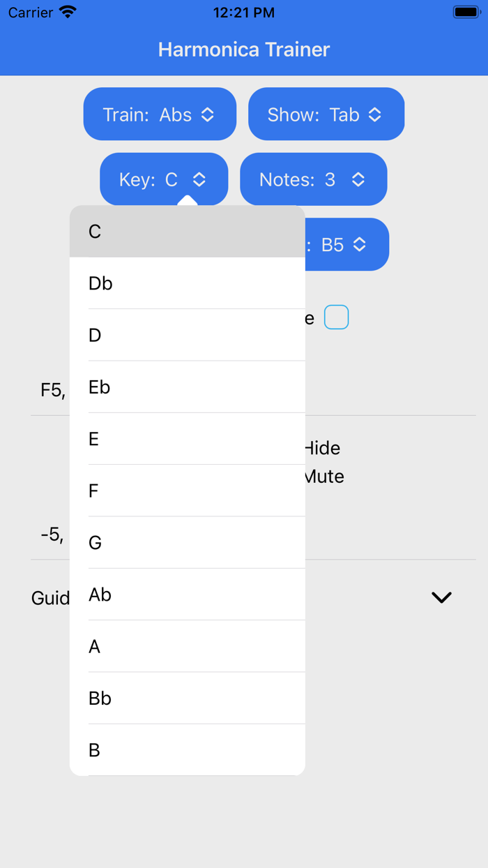This screenshot has width=488, height=868.
Task: Select key B at list bottom
Action: tap(187, 750)
